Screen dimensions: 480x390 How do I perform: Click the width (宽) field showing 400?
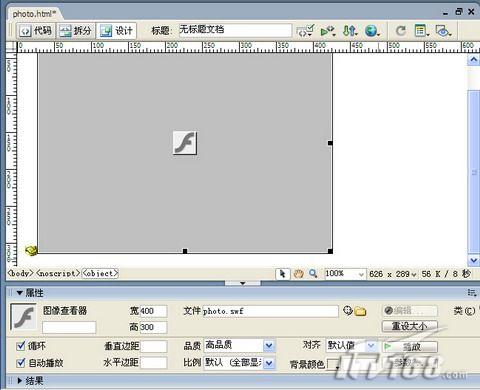click(x=153, y=311)
